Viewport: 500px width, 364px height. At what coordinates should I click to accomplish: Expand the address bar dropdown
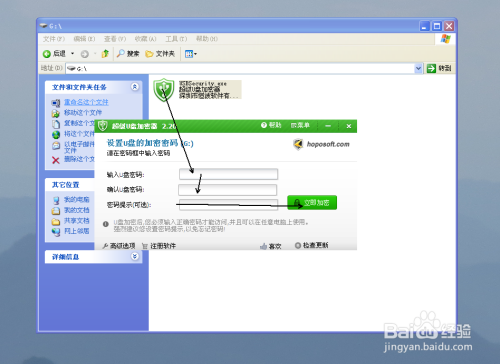[x=418, y=68]
